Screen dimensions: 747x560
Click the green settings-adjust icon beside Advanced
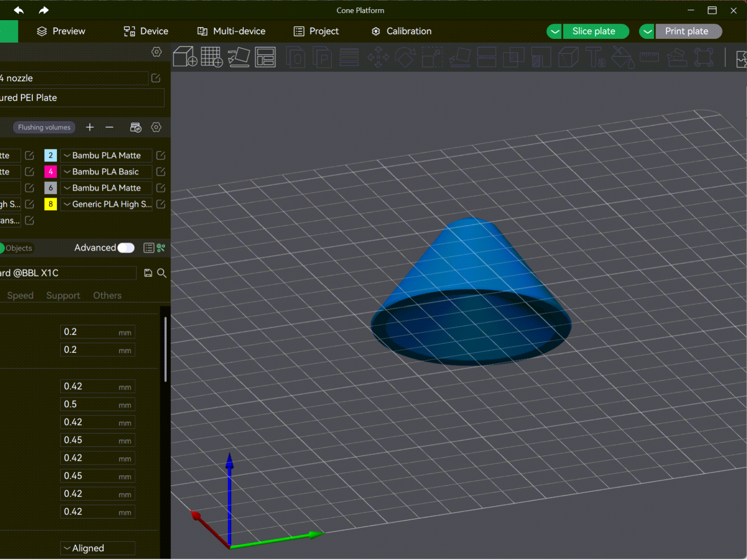click(161, 248)
